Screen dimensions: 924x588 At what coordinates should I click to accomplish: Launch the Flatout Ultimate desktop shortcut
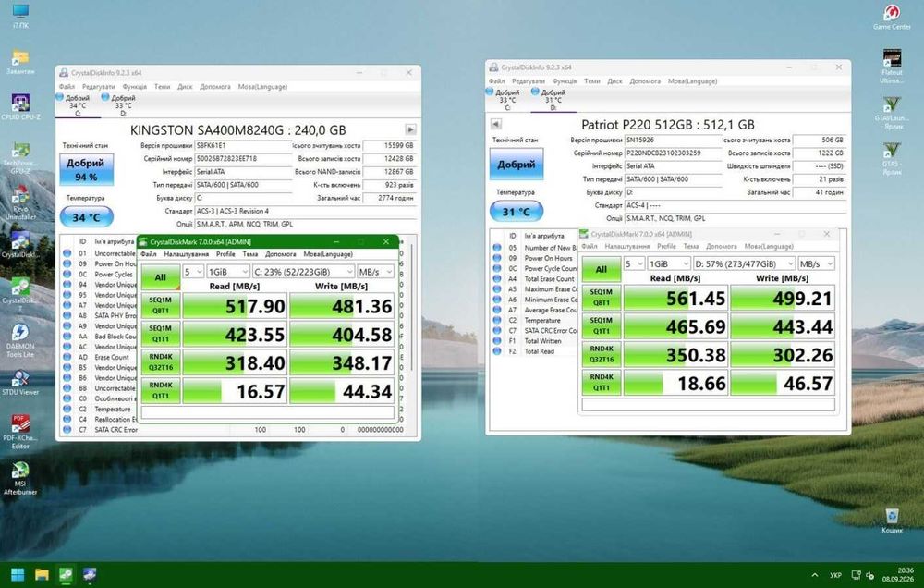click(x=892, y=66)
